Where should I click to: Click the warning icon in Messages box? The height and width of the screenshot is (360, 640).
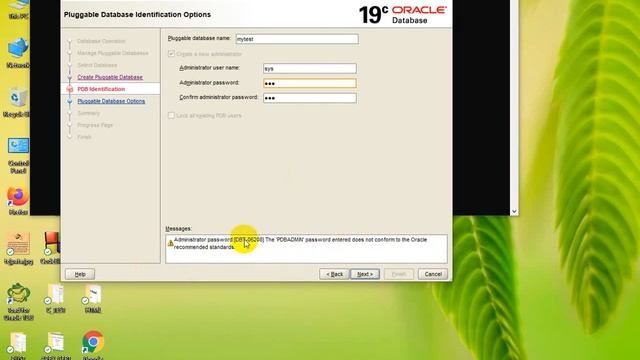[170, 243]
